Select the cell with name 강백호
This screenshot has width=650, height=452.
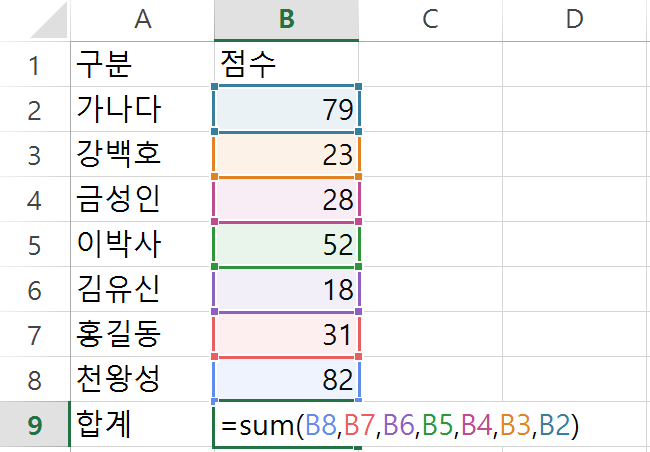142,154
